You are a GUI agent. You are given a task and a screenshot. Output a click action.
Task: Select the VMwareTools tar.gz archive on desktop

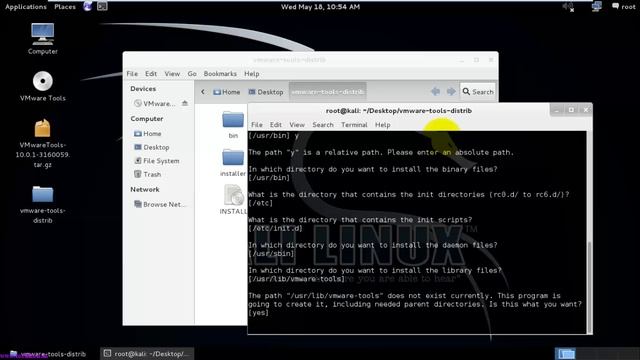(42, 143)
